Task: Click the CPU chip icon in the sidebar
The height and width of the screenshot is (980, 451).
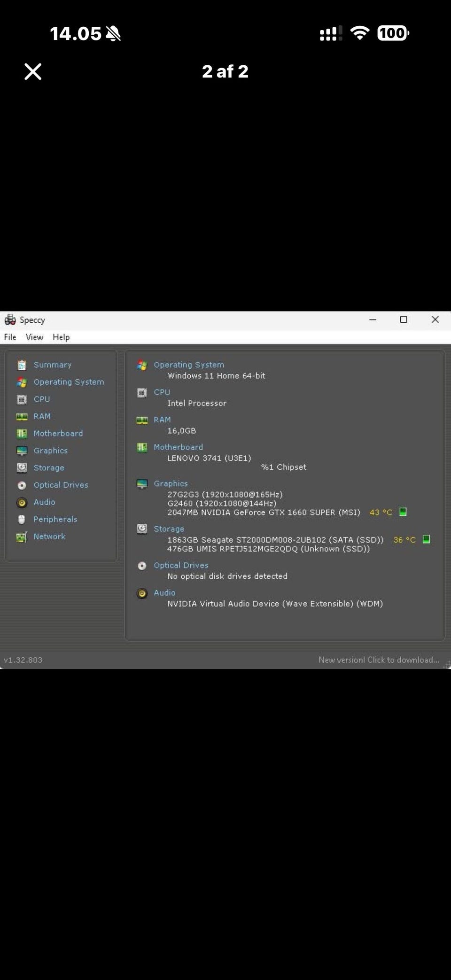Action: [x=22, y=399]
